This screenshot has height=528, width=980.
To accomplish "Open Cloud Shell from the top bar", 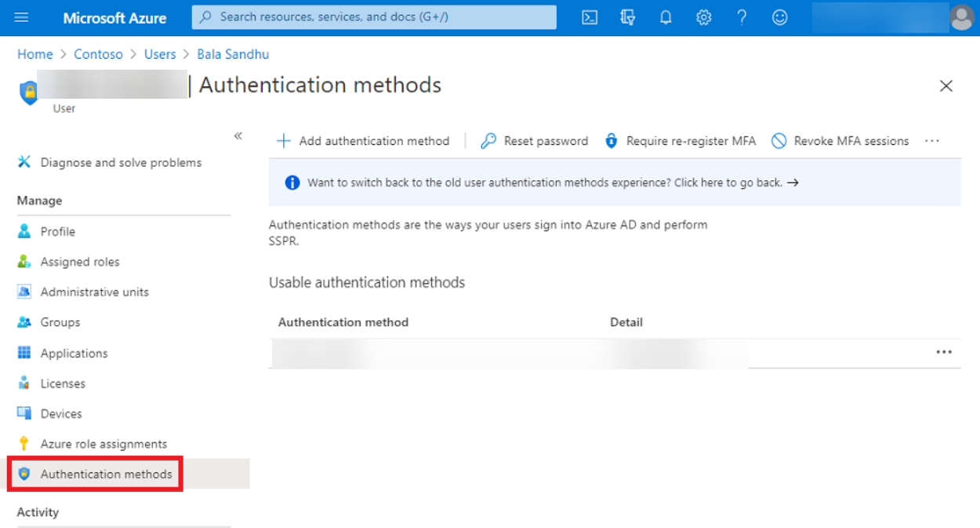I will tap(589, 17).
